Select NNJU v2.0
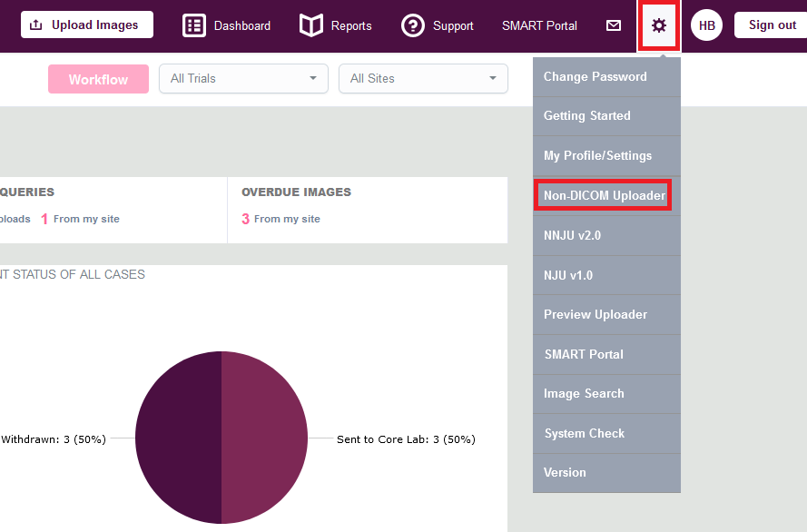This screenshot has width=807, height=532. tap(571, 235)
